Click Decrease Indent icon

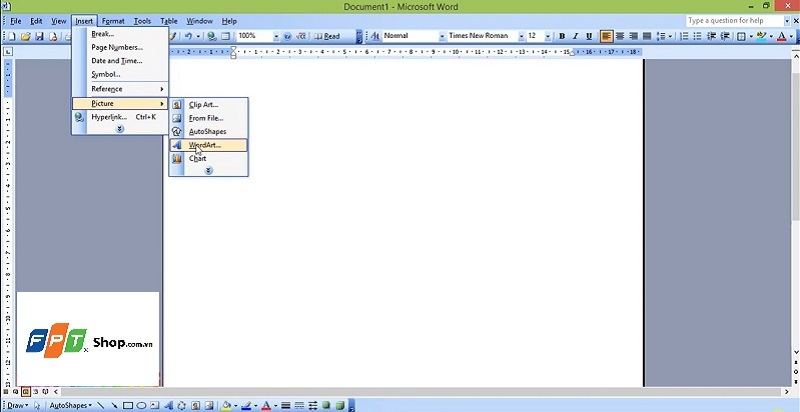point(712,36)
